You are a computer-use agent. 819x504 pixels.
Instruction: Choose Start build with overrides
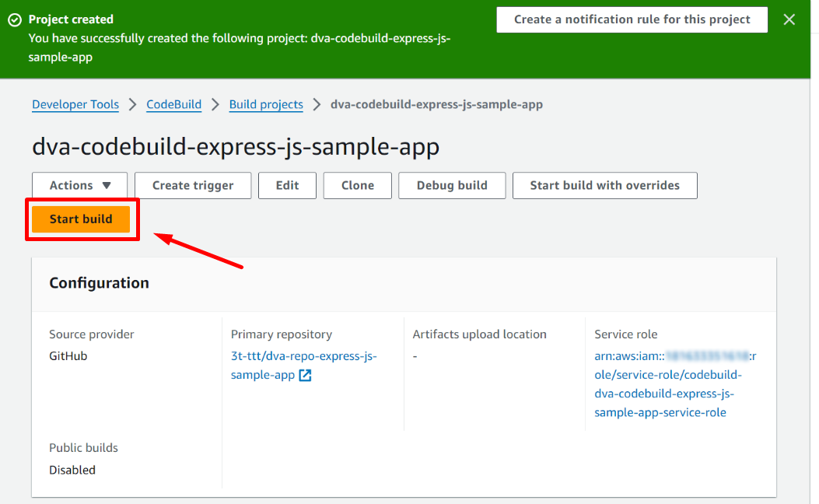tap(604, 185)
